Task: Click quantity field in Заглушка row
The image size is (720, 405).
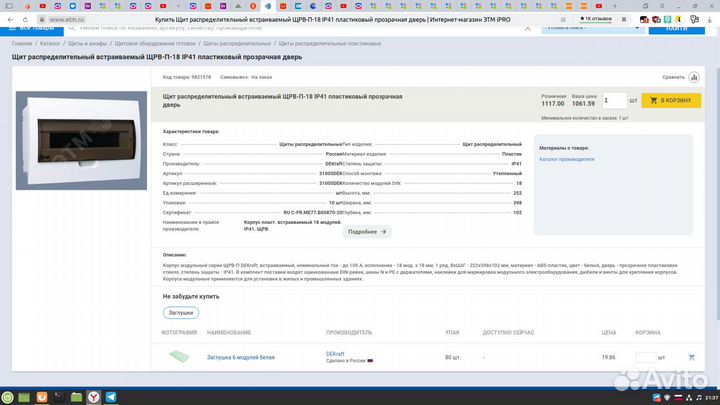Action: click(645, 357)
